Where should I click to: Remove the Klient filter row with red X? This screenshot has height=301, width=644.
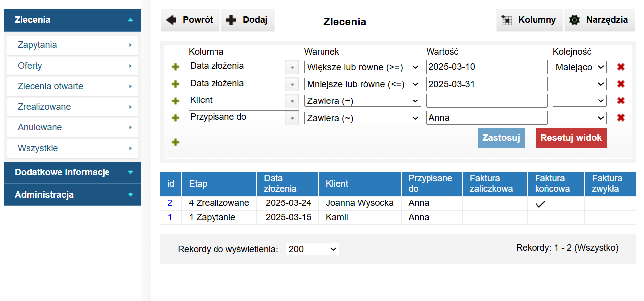click(621, 101)
